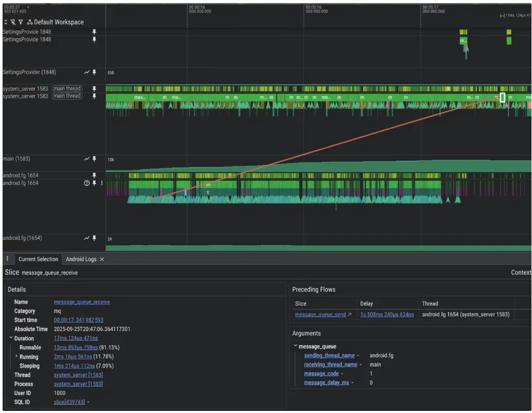Viewport: 532px width, 413px height.
Task: Pin the SettingsProvider (1848) counter track
Action: pyautogui.click(x=94, y=72)
